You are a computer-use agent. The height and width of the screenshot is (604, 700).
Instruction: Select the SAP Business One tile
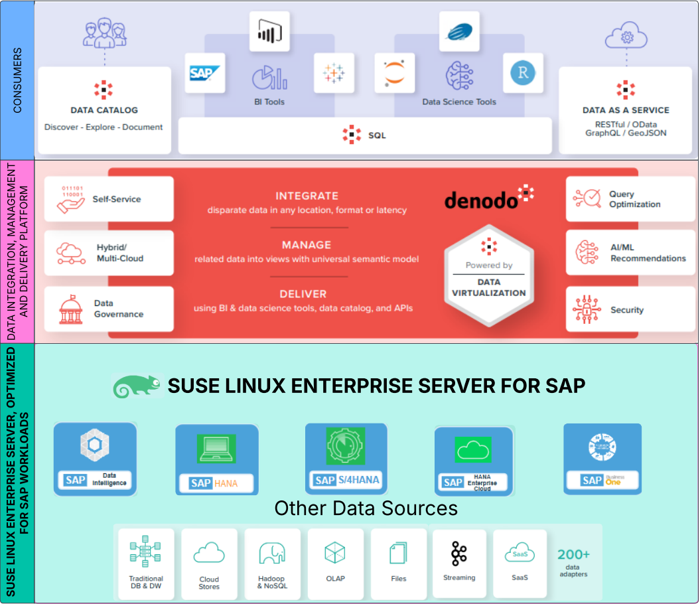pyautogui.click(x=602, y=459)
